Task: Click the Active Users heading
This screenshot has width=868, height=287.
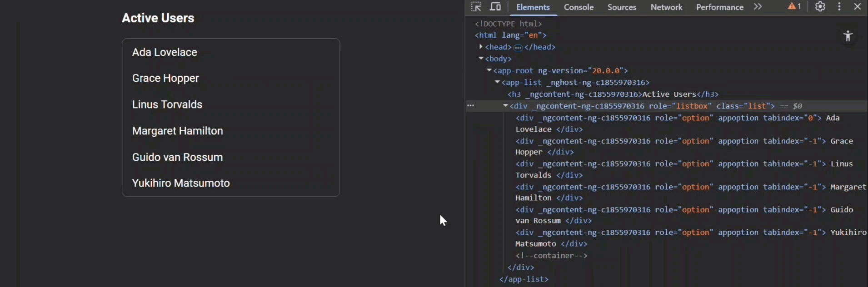Action: (158, 18)
